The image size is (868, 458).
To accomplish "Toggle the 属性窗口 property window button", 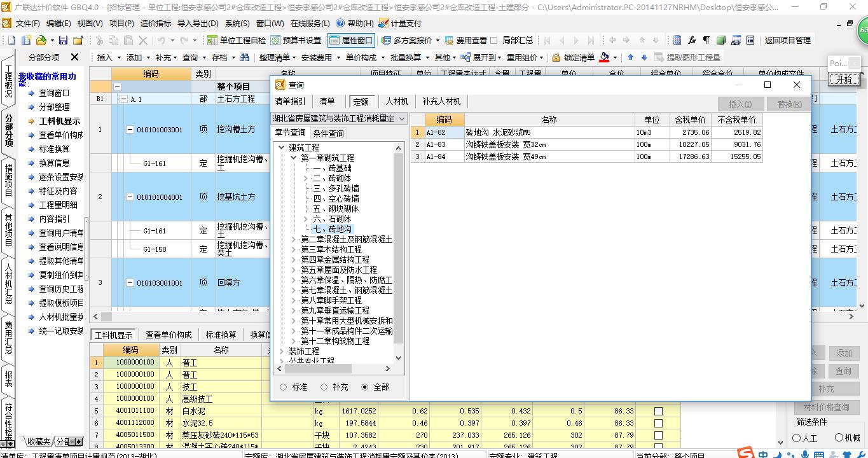I will pos(351,40).
